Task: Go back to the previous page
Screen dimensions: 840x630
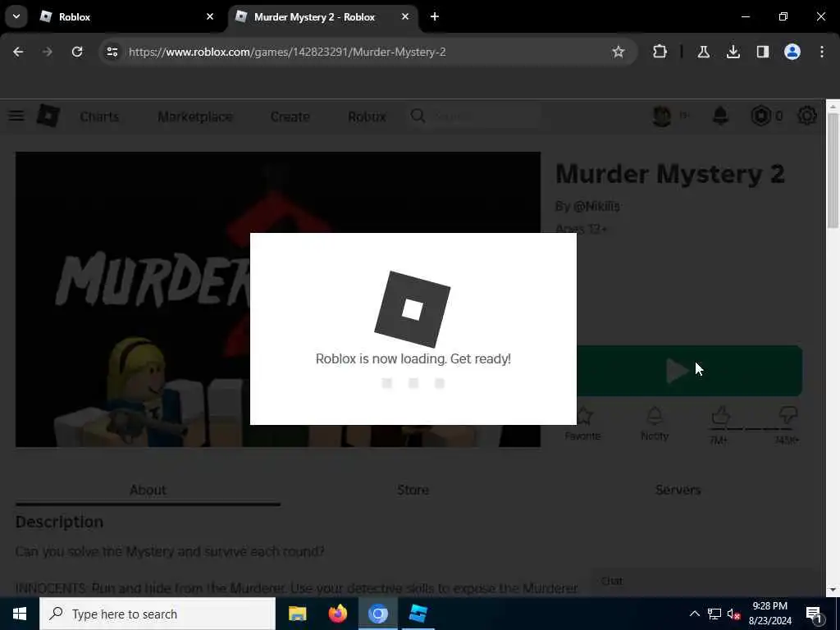Action: 18,52
